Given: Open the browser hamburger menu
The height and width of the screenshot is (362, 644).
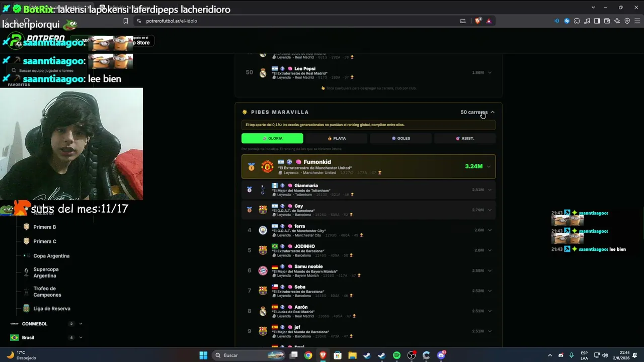Looking at the screenshot, I should pyautogui.click(x=637, y=21).
